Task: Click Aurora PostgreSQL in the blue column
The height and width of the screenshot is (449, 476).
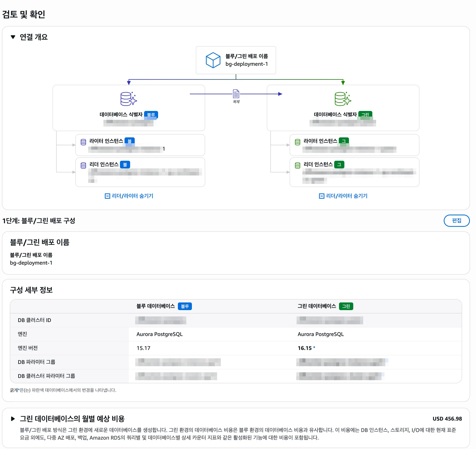Action: (x=160, y=334)
